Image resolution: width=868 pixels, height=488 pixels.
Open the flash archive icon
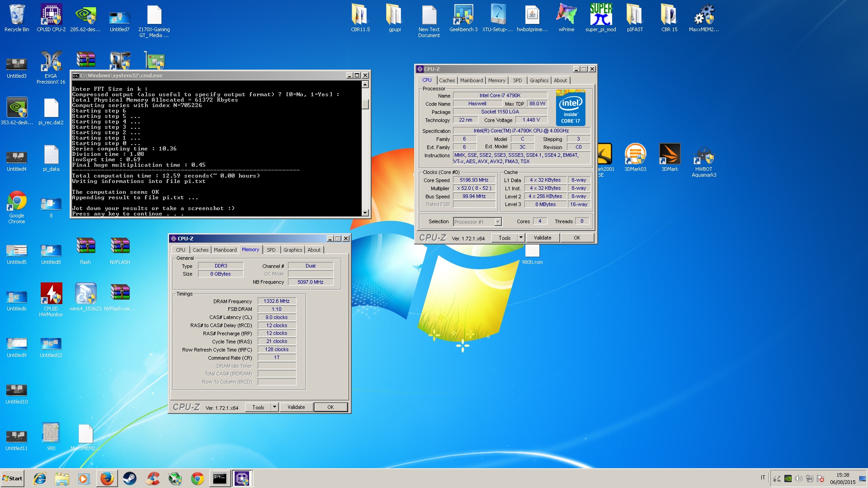coord(85,251)
